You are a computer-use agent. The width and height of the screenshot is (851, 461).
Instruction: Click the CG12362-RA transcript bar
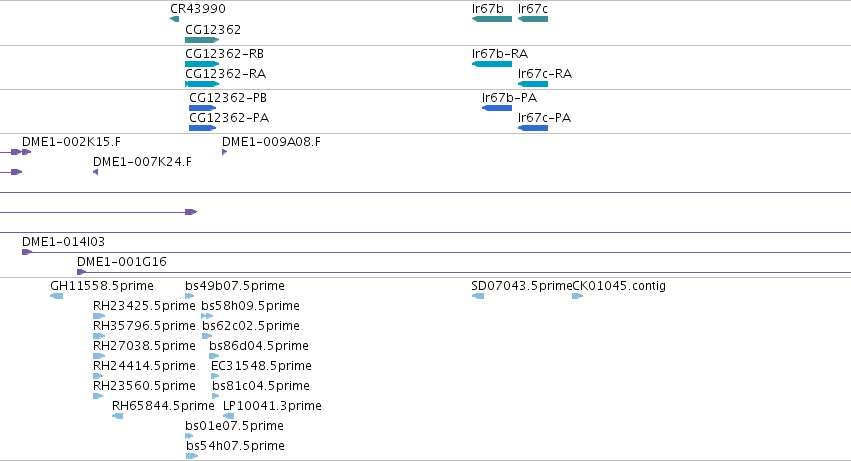202,84
